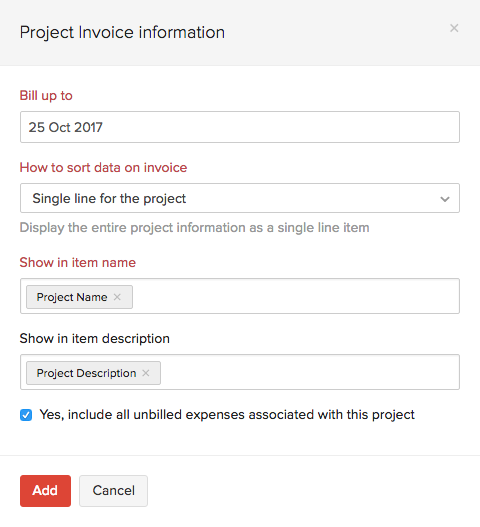Screen dimensions: 480x527
Task: Click the 'Show in item description' label
Action: click(94, 338)
